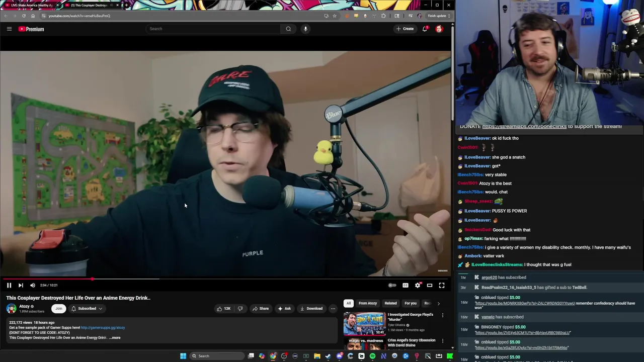Focus the YouTube search field

click(213, 29)
